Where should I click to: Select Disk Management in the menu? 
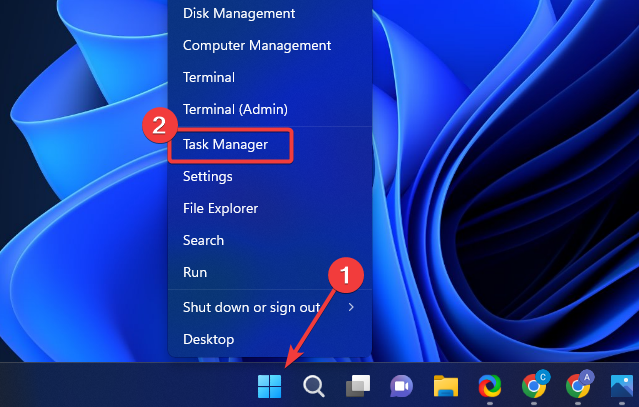270,13
